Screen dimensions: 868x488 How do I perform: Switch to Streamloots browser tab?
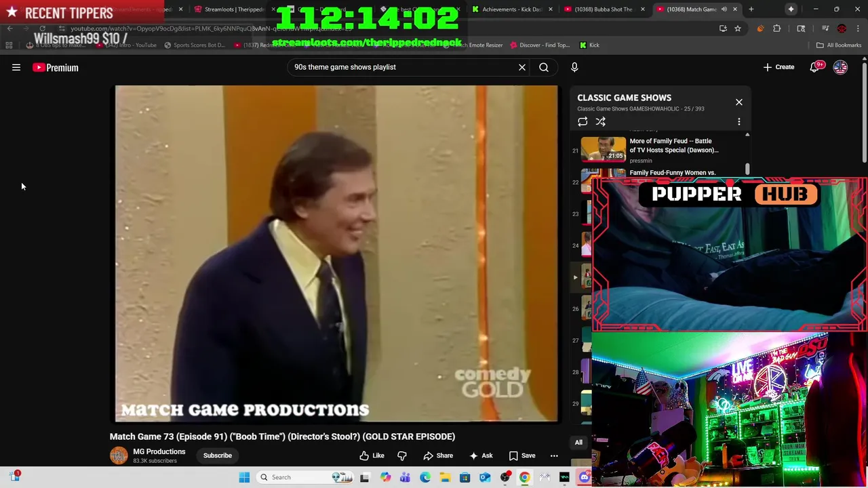point(234,9)
